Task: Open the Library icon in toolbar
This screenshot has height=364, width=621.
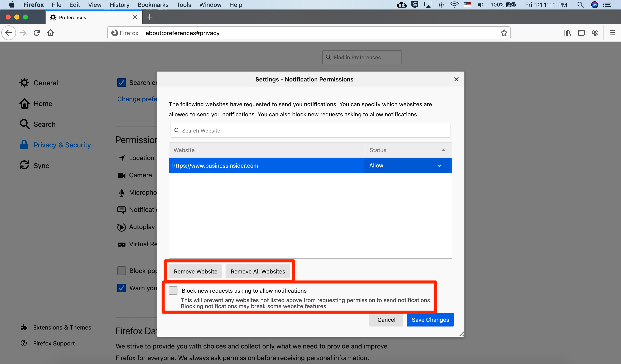Action: [567, 33]
